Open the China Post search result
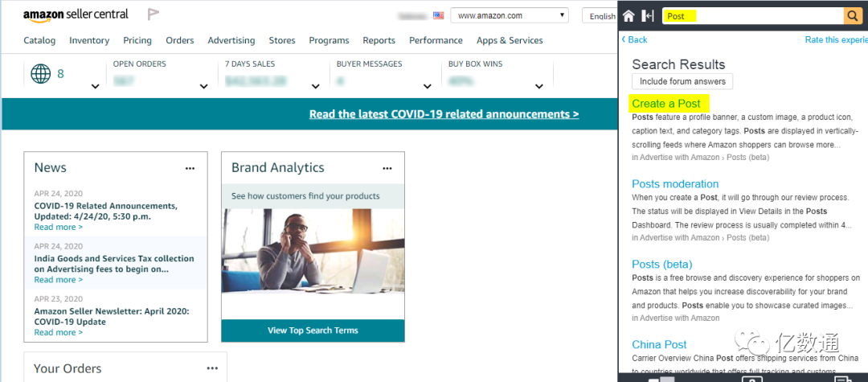Viewport: 868px width, 382px height. pos(659,344)
